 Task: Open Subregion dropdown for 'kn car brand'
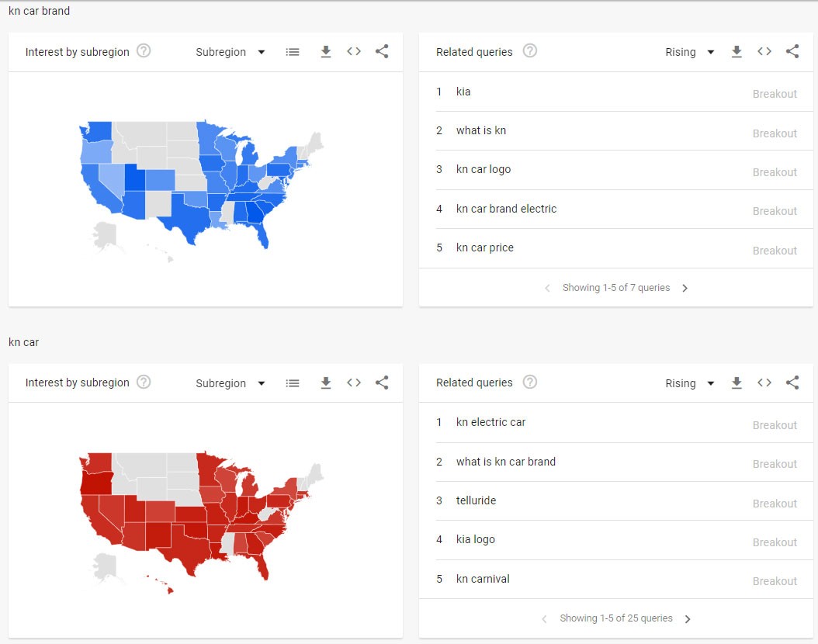pyautogui.click(x=230, y=52)
